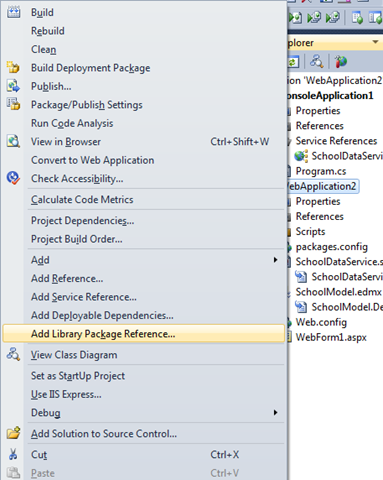Viewport: 383px width, 480px height.
Task: Click the View Class Diagram menu icon
Action: [13, 355]
